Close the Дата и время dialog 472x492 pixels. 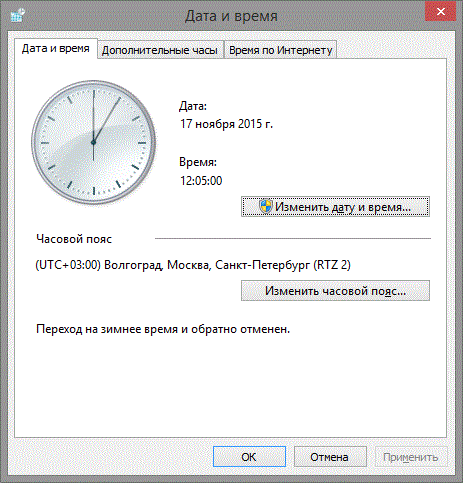point(441,12)
